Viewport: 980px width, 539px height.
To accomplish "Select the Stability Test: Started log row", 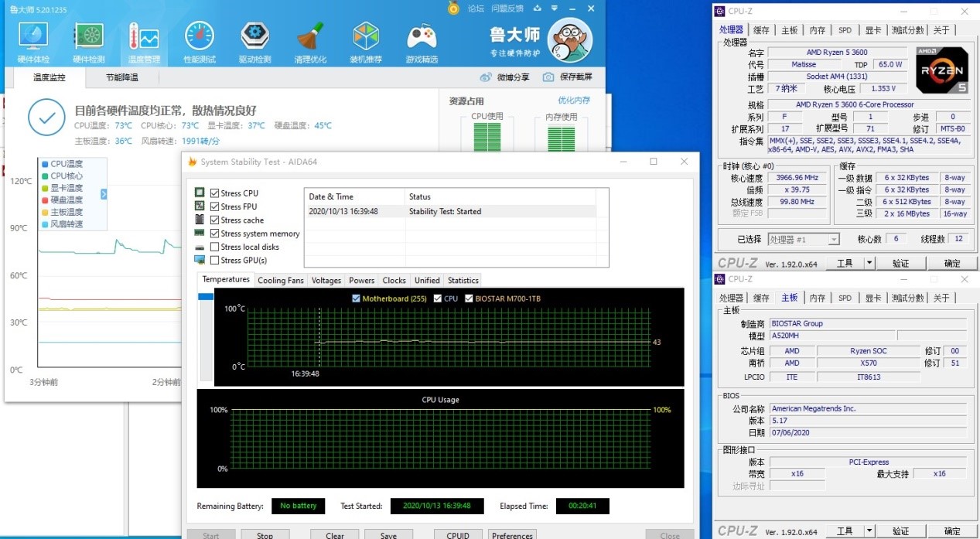I will click(x=450, y=211).
